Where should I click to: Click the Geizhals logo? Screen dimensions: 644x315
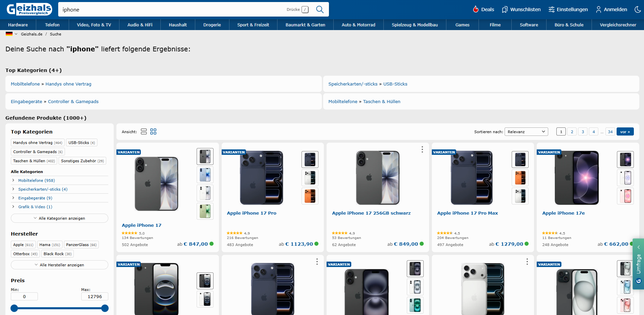[29, 9]
